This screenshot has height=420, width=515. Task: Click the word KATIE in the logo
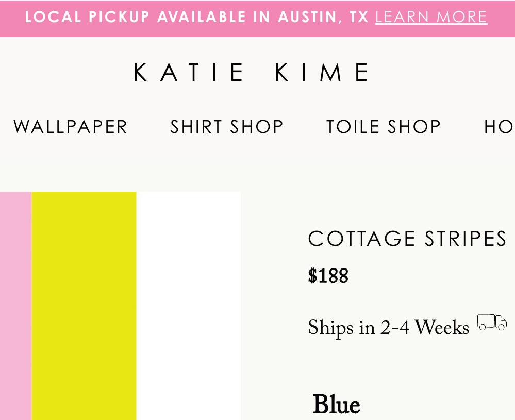click(x=189, y=72)
